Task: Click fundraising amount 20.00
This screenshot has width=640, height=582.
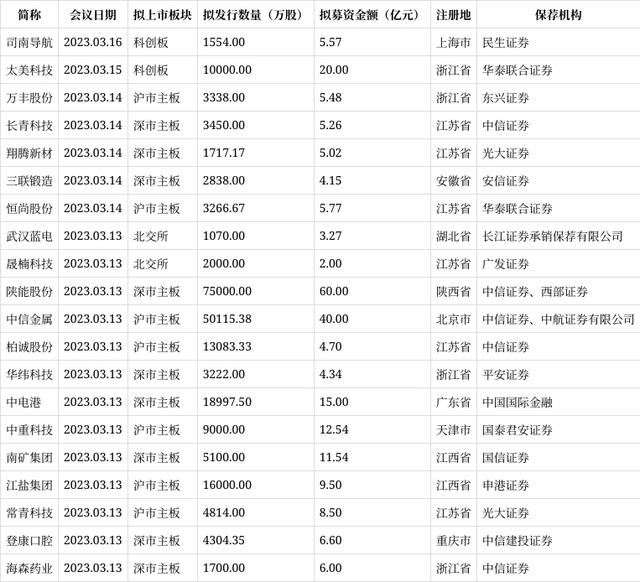Action: (x=334, y=70)
